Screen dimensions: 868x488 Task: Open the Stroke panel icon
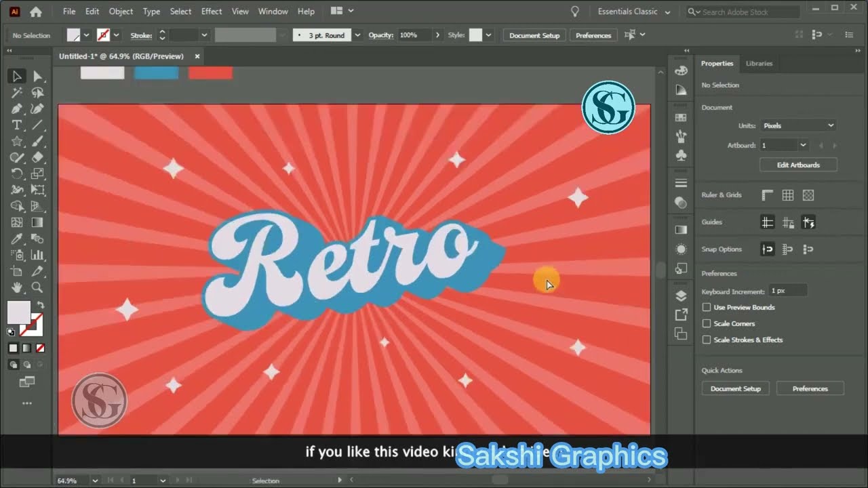pyautogui.click(x=681, y=184)
